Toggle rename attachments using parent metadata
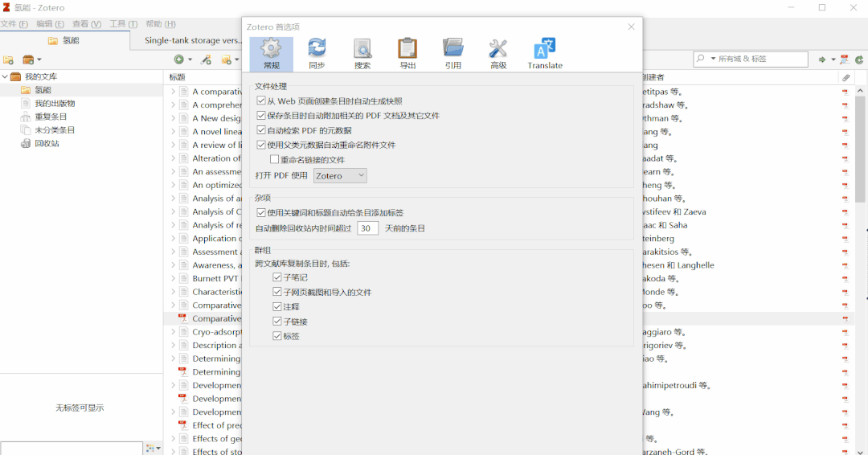This screenshot has width=868, height=455. click(x=261, y=145)
